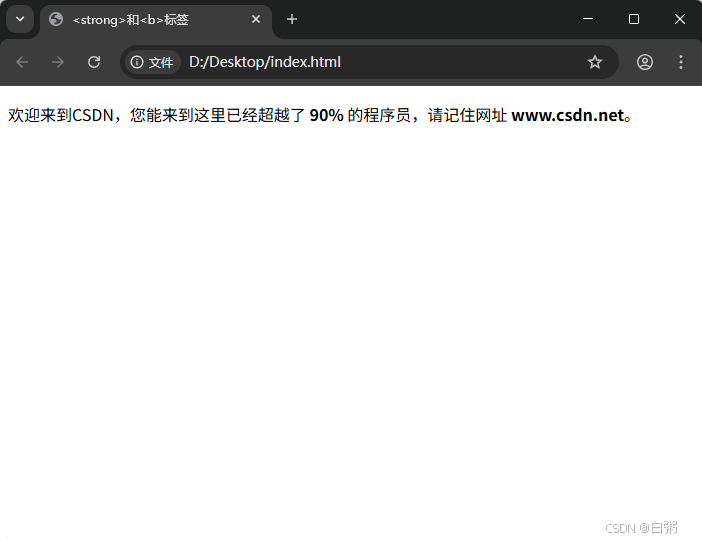Click the text 的程序员
The height and width of the screenshot is (541, 702).
tap(379, 116)
